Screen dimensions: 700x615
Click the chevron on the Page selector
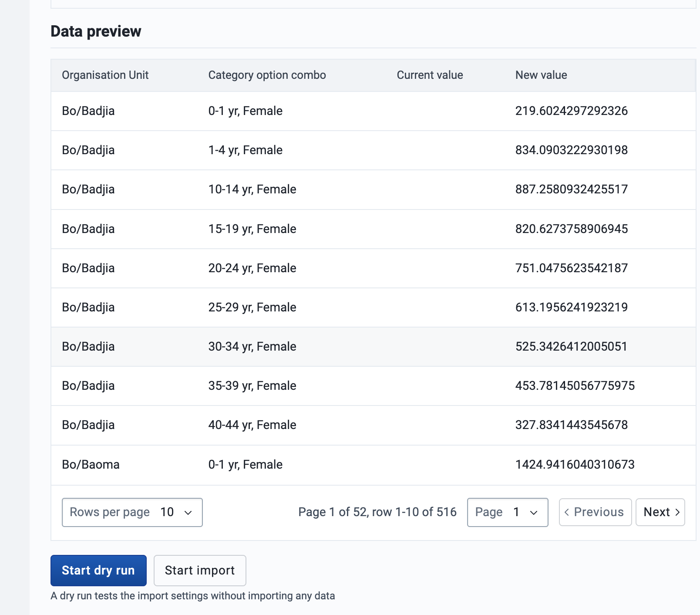tap(534, 513)
